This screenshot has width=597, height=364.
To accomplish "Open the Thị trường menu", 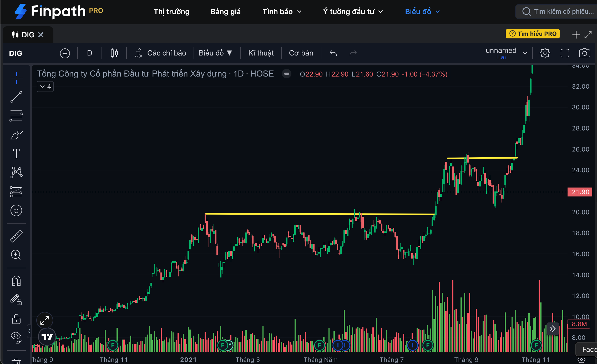I will (171, 12).
